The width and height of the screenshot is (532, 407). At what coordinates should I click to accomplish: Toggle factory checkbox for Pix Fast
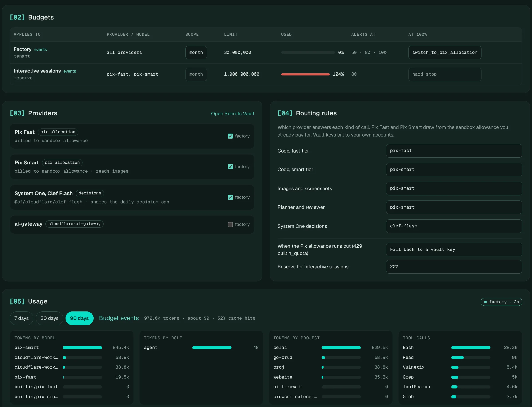(x=230, y=136)
